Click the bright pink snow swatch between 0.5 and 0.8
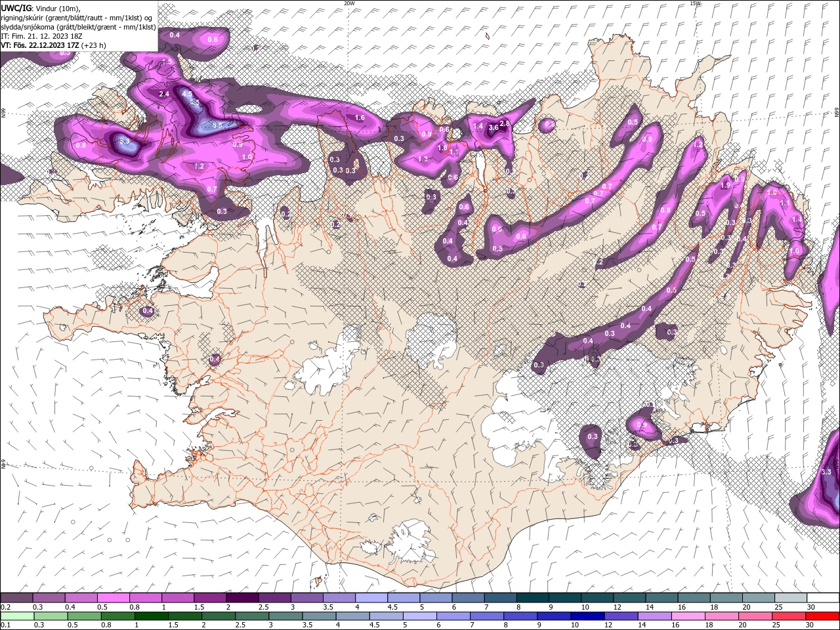 click(x=114, y=598)
